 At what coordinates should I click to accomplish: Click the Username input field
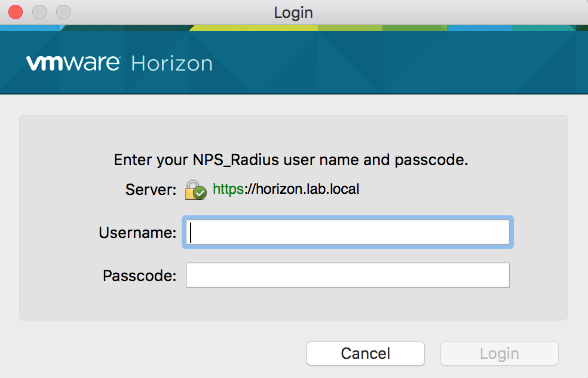point(348,232)
